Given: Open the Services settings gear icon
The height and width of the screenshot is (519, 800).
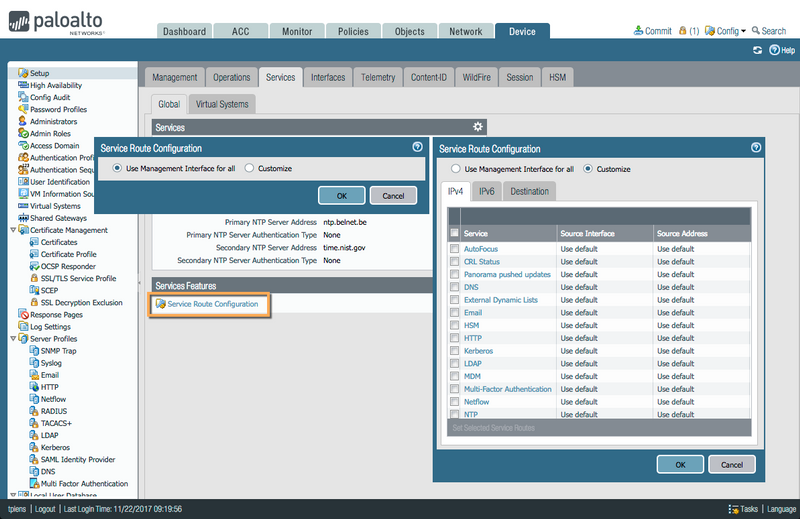Looking at the screenshot, I should point(478,127).
